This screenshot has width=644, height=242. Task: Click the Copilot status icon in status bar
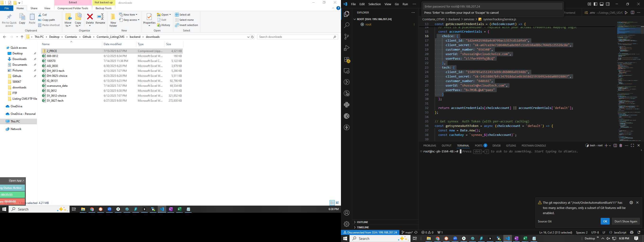pyautogui.click(x=632, y=232)
